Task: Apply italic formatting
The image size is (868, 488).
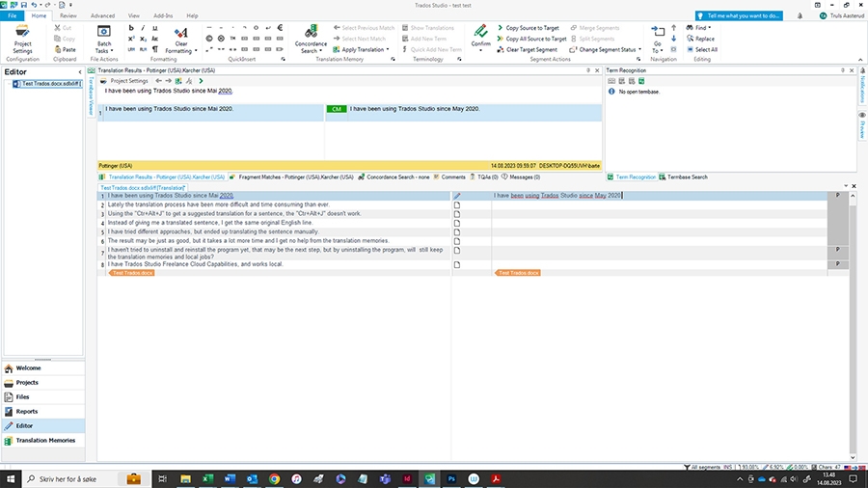Action: [x=143, y=28]
